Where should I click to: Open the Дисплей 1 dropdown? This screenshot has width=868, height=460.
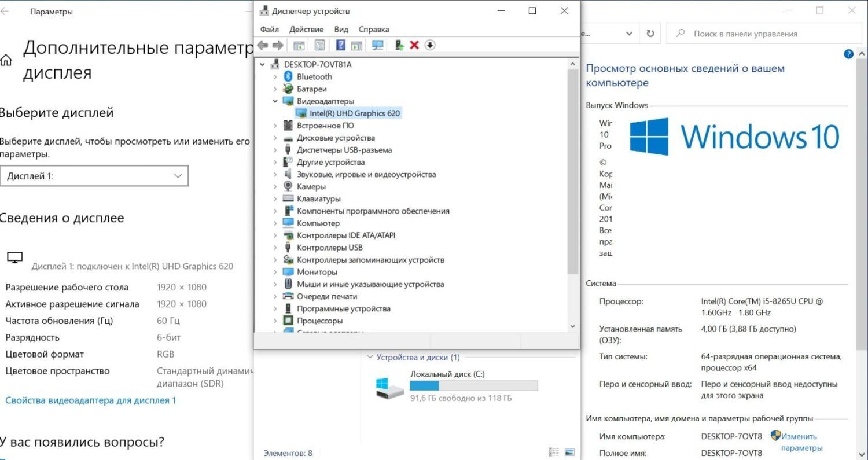(94, 176)
